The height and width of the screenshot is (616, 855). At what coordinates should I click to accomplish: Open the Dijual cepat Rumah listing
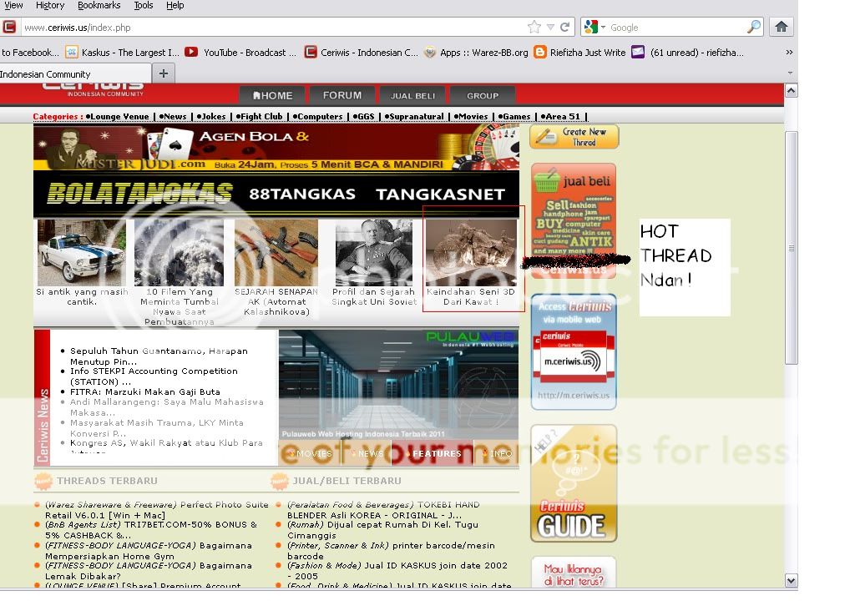[382, 530]
